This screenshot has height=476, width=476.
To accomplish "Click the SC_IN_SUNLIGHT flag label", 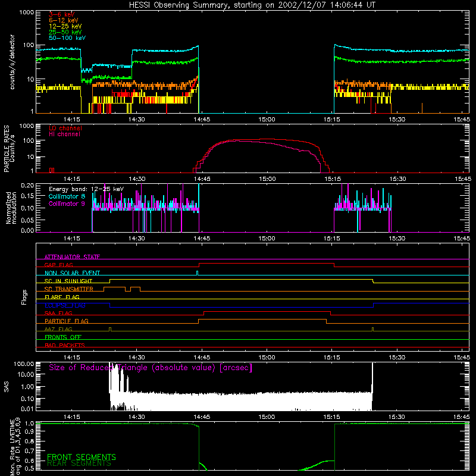I will click(x=68, y=281).
